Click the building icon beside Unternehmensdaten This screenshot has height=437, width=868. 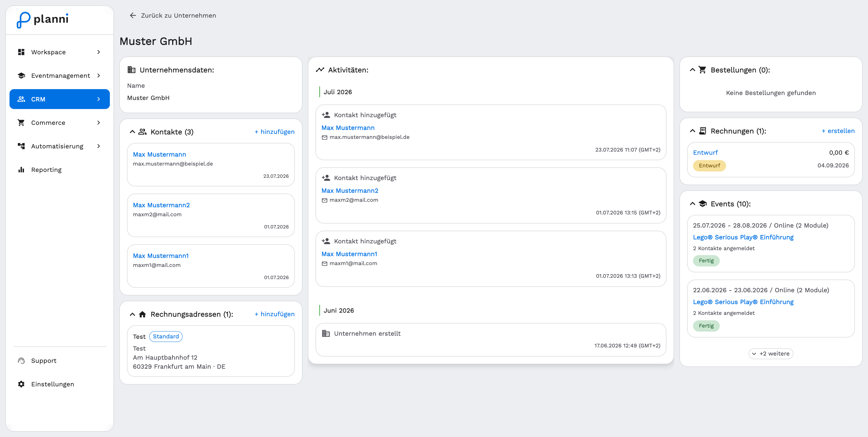tap(131, 70)
